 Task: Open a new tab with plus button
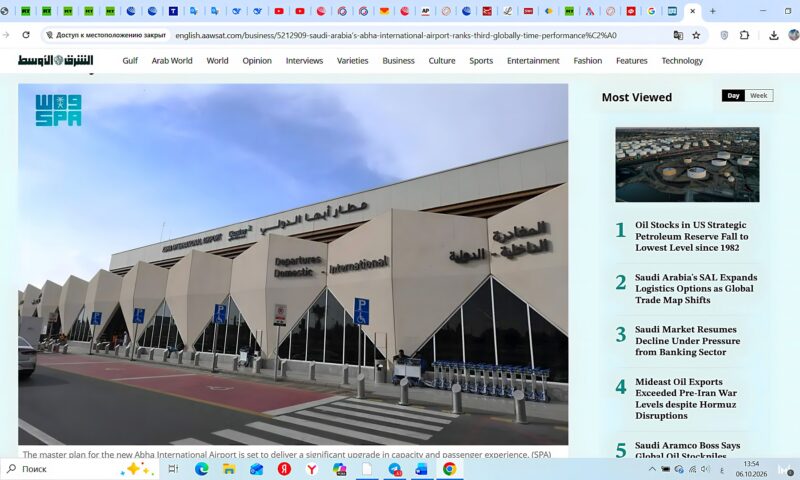tap(713, 11)
